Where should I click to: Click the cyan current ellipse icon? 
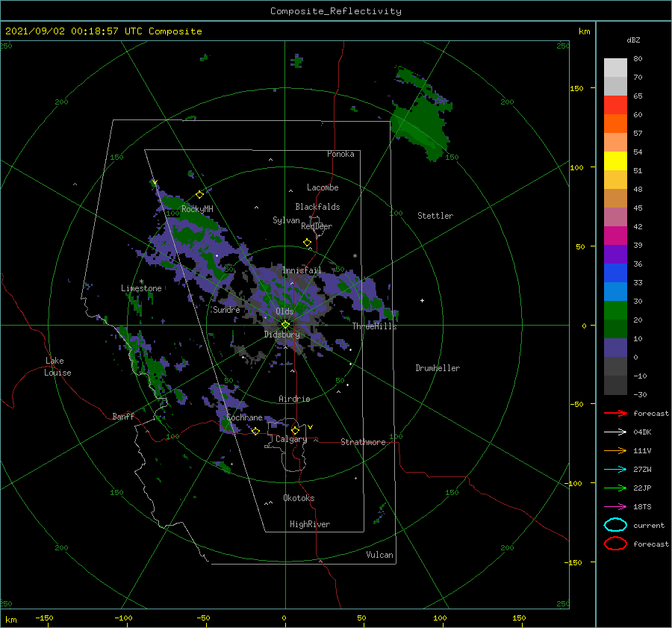pos(615,525)
